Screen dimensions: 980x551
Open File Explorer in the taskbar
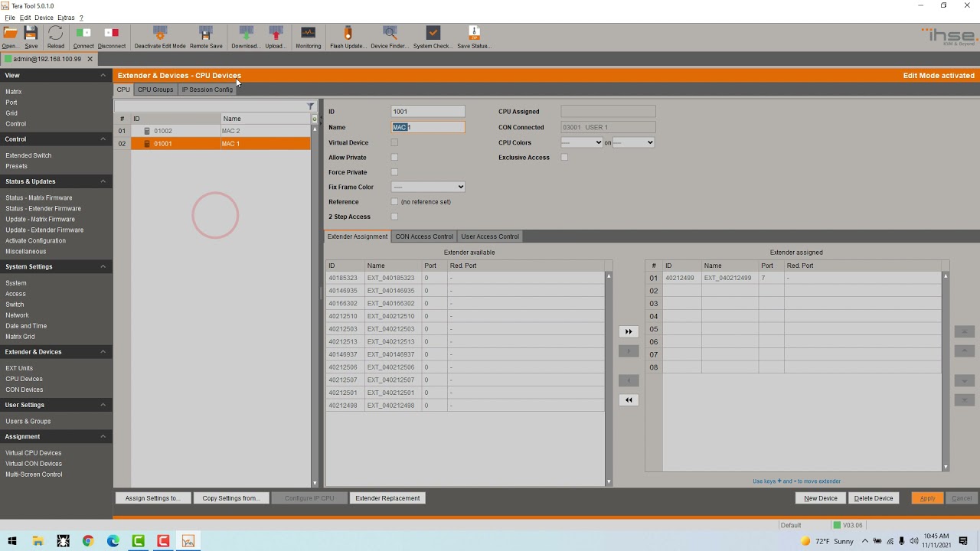[38, 541]
